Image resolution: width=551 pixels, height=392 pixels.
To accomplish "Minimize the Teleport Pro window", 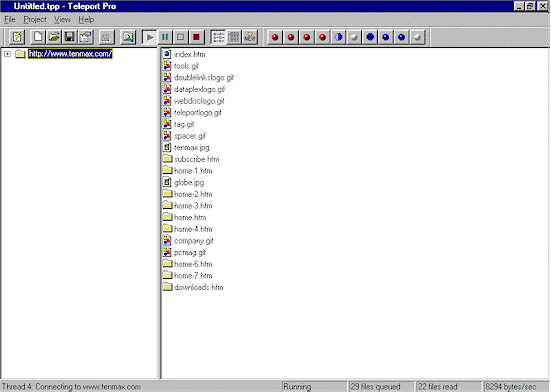I will tap(519, 6).
